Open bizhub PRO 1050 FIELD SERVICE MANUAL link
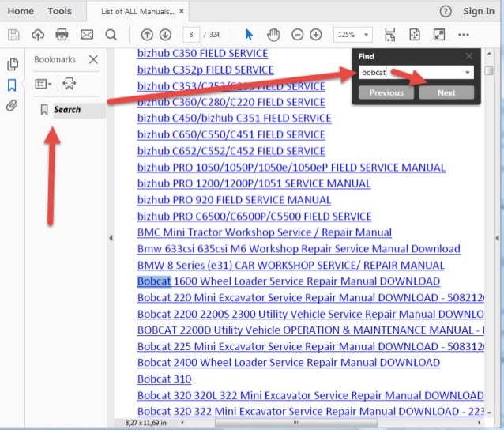504x430 pixels. (291, 168)
